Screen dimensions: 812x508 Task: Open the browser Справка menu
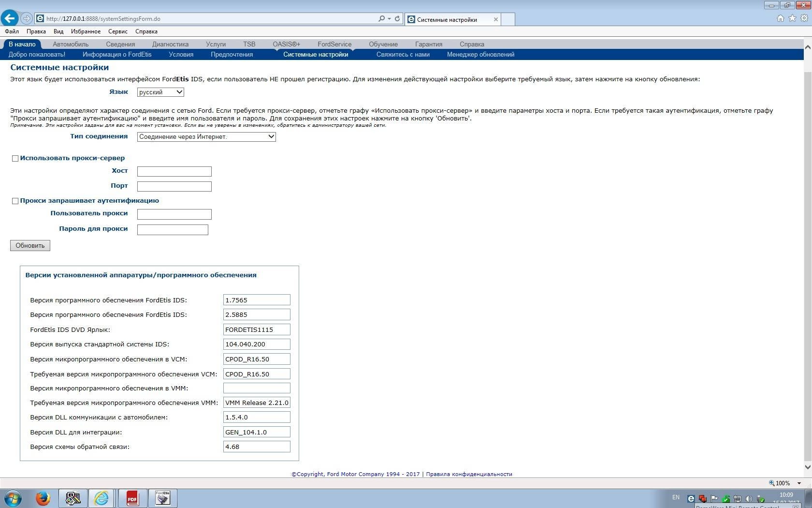(146, 31)
